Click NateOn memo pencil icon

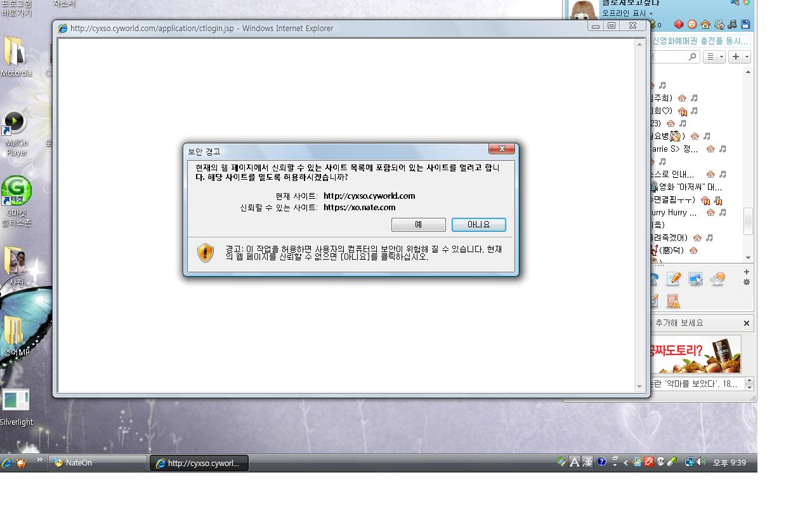click(674, 279)
